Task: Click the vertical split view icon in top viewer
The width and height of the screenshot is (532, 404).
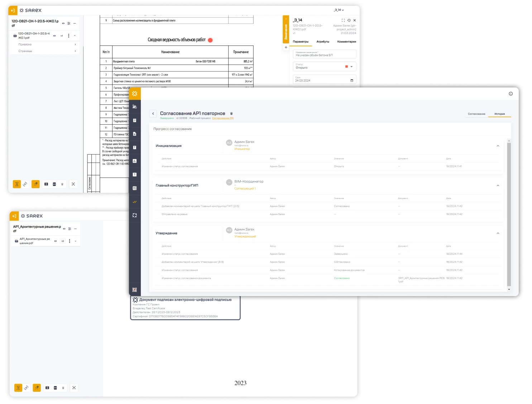Action: coord(46,184)
